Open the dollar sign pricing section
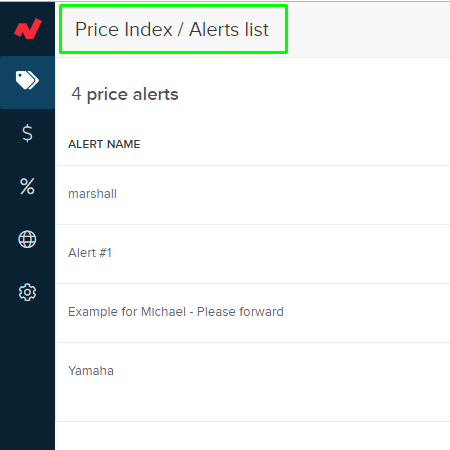This screenshot has height=450, width=450. tap(27, 133)
